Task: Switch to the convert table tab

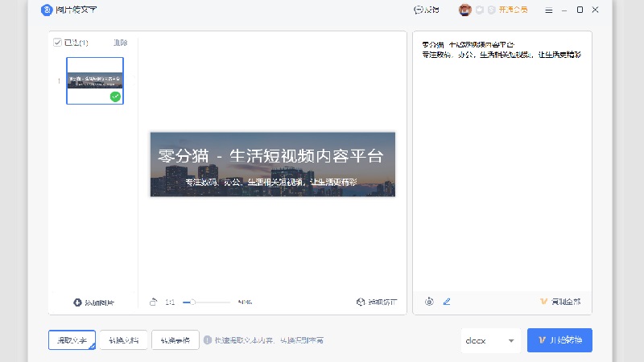Action: (175, 340)
